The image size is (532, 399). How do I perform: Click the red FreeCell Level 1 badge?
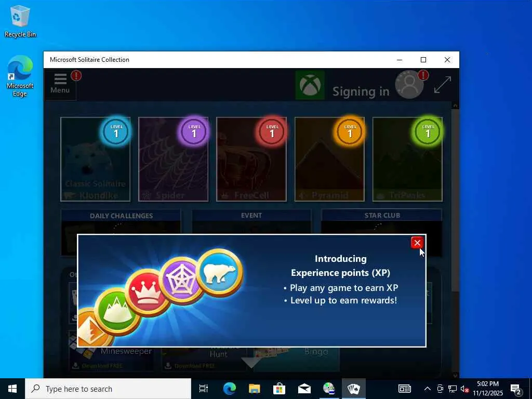pyautogui.click(x=271, y=131)
